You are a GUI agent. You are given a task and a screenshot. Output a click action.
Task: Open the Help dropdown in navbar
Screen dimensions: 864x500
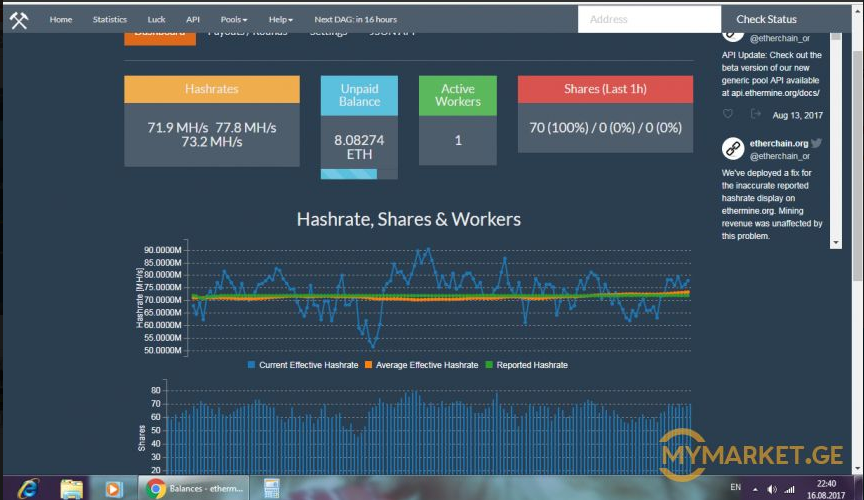point(281,19)
